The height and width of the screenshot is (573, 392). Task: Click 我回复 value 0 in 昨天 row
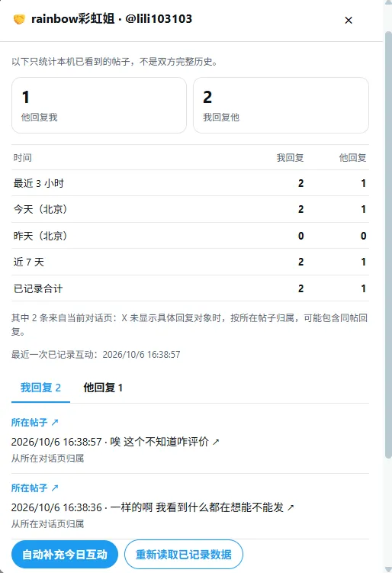coord(300,236)
